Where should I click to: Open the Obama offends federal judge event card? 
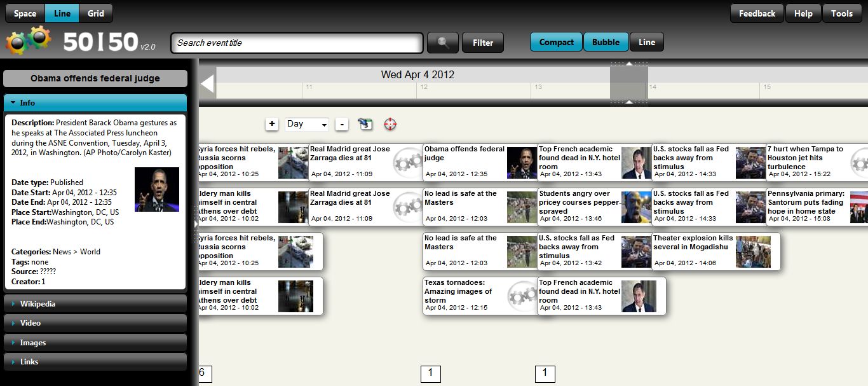pos(481,162)
